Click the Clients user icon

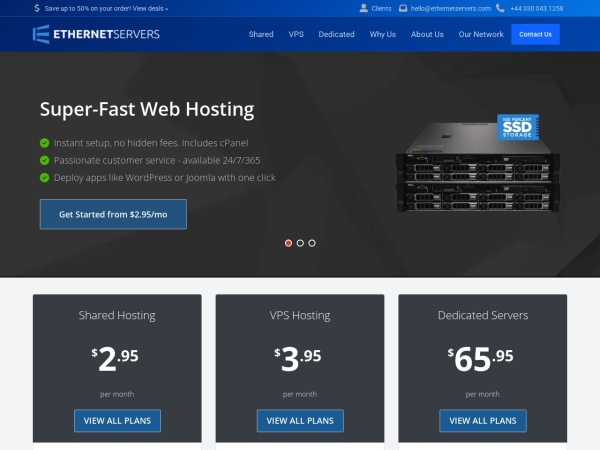pos(364,8)
